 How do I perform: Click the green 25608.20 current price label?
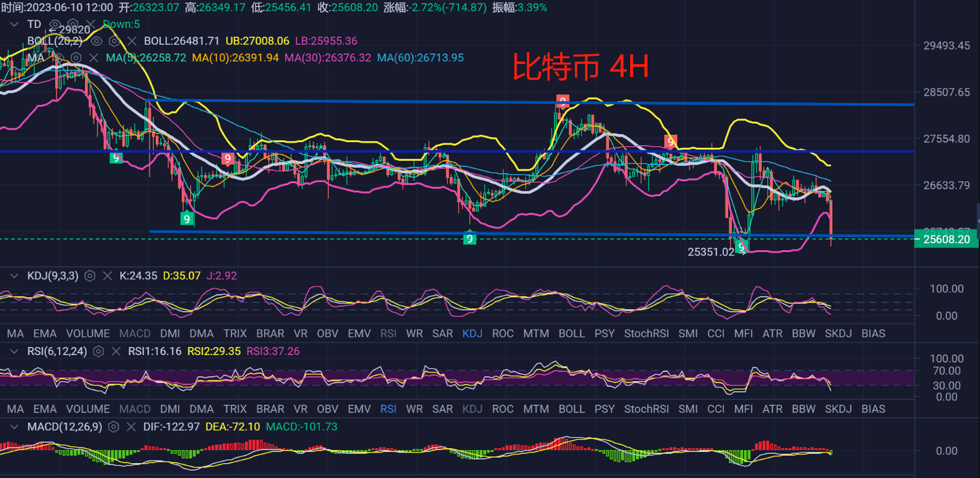(x=946, y=239)
